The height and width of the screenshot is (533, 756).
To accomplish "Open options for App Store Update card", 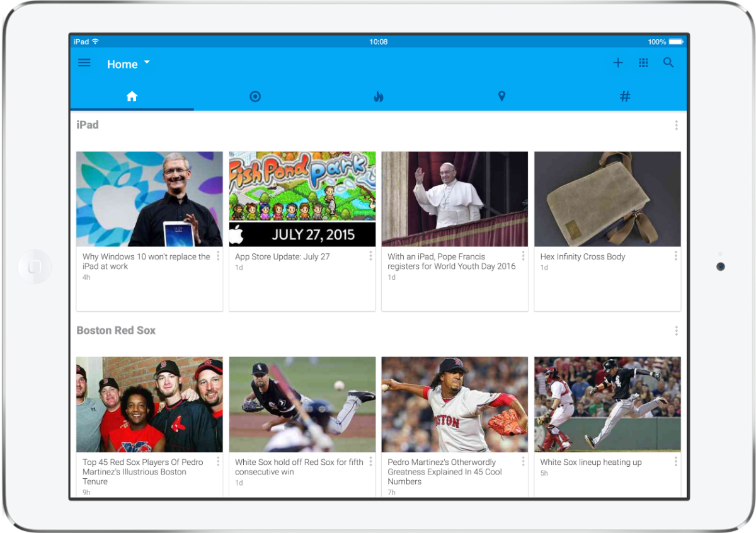I will tap(370, 256).
